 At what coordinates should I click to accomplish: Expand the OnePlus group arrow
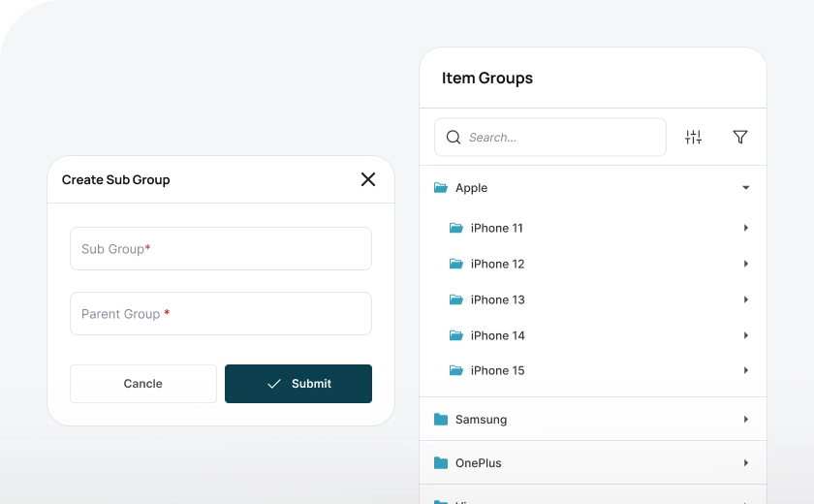click(745, 462)
